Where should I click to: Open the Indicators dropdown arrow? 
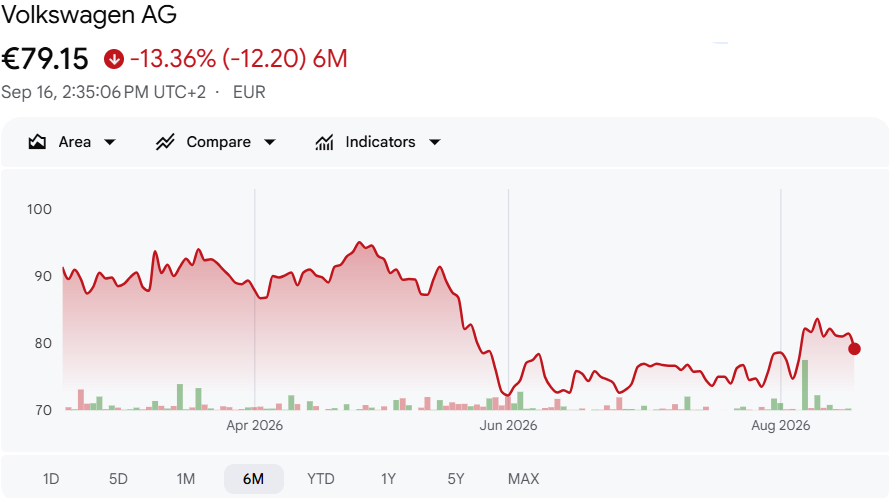pos(435,142)
